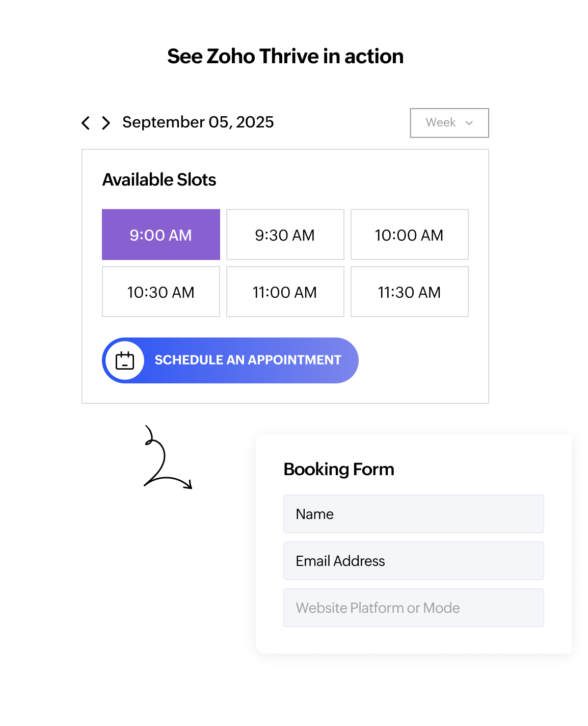This screenshot has height=726, width=588.
Task: Click the Email Address field
Action: (x=413, y=561)
